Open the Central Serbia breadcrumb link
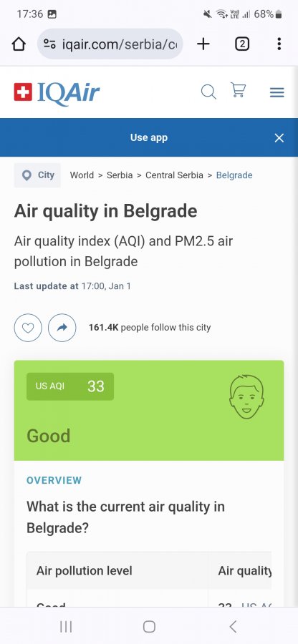This screenshot has width=298, height=644. coord(174,175)
